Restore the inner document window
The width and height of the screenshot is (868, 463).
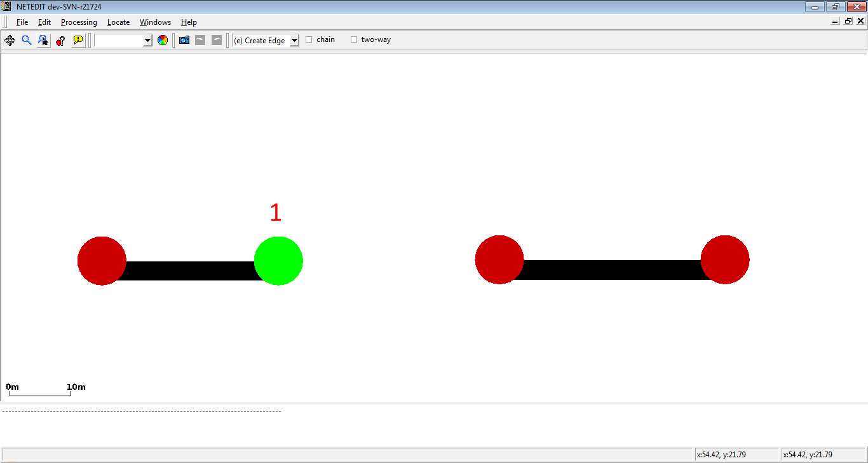(848, 21)
